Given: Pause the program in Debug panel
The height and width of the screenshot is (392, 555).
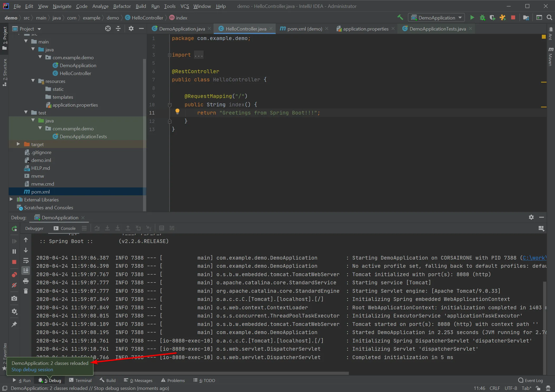Looking at the screenshot, I should 14,251.
